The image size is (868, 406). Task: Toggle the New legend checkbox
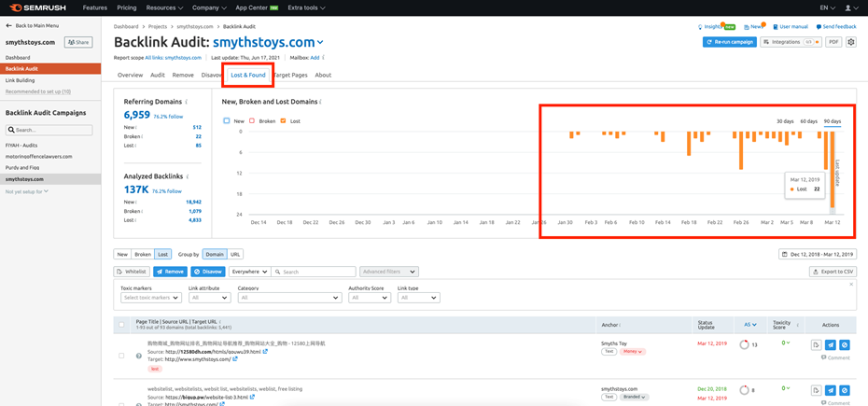[227, 120]
